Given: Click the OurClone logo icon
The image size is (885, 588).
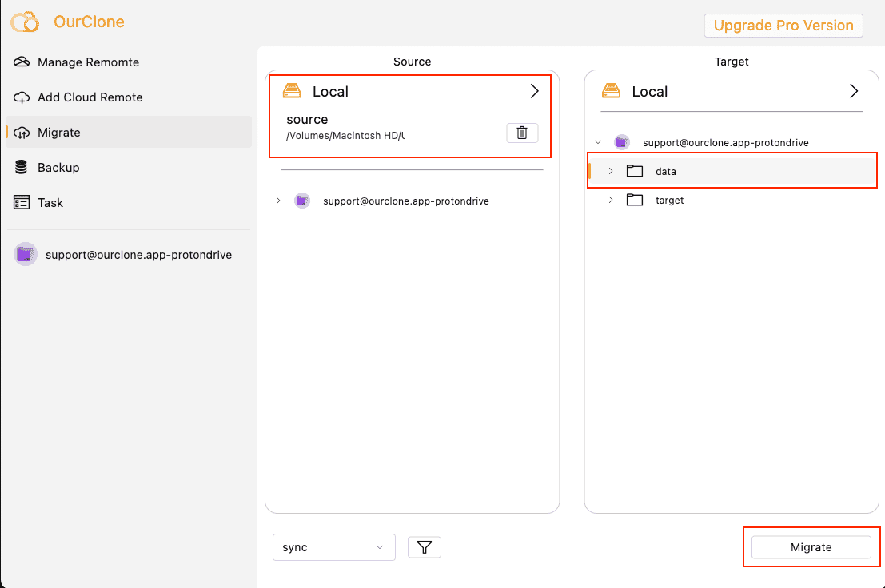Looking at the screenshot, I should pyautogui.click(x=23, y=22).
